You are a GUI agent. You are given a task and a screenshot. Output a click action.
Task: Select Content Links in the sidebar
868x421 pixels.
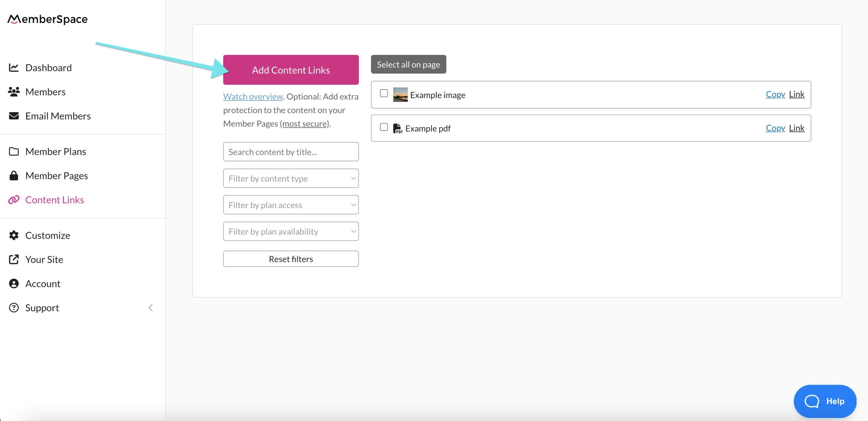55,200
